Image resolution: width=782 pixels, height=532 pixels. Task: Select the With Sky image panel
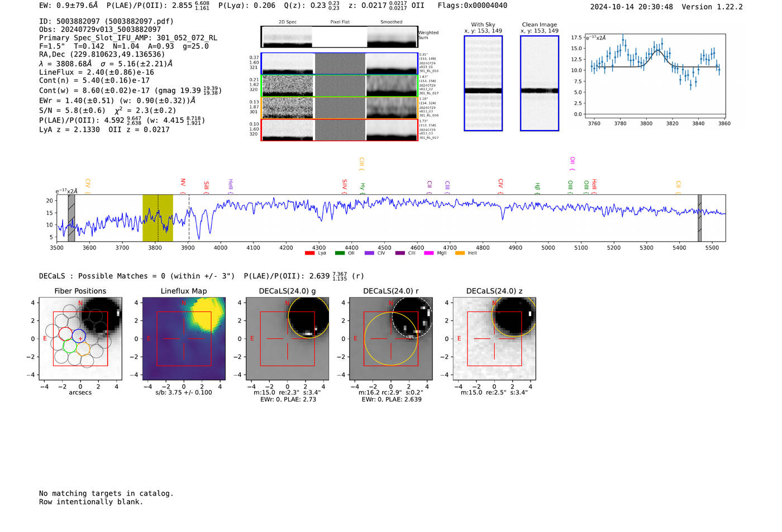[483, 83]
